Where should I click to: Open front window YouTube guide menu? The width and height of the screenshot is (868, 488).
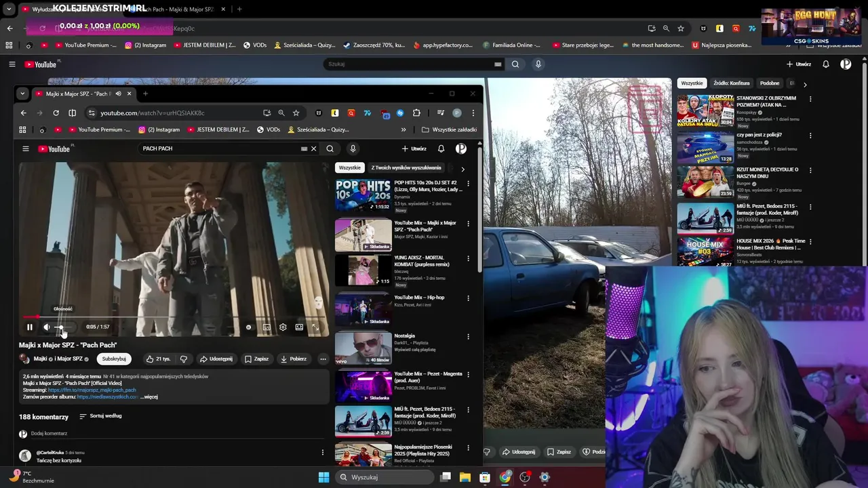(x=26, y=148)
